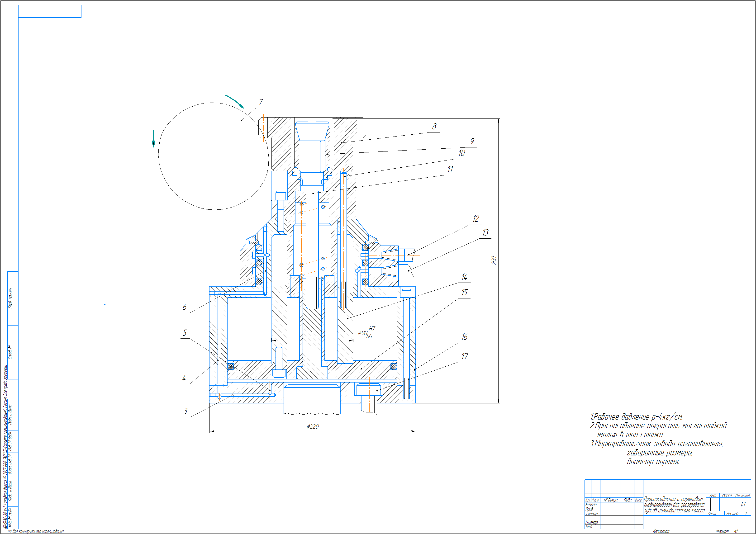
Task: Select callout number 17 leader label
Action: [465, 356]
